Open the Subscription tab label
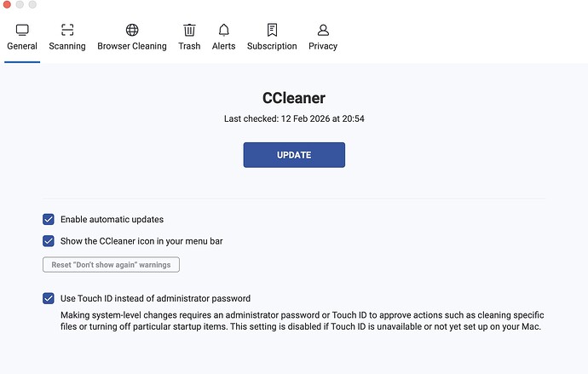Image resolution: width=588 pixels, height=374 pixels. pyautogui.click(x=272, y=46)
